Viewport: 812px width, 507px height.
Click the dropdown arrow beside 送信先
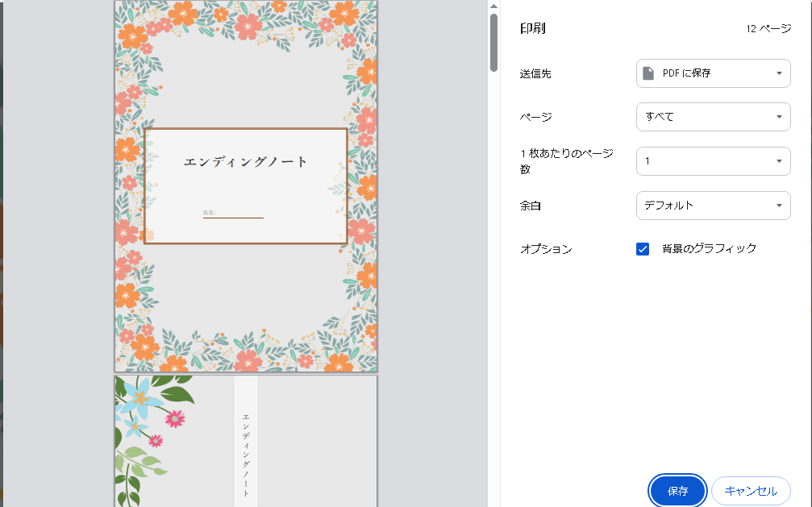point(779,73)
